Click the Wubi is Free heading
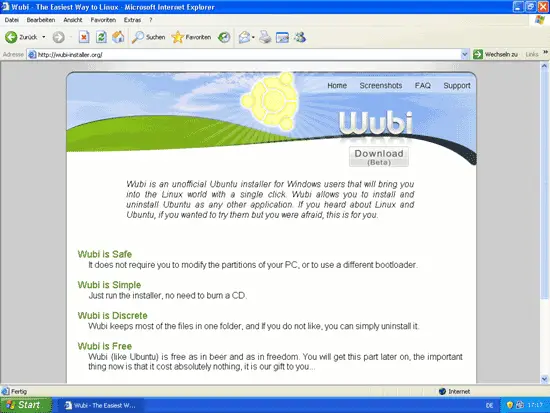The image size is (550, 413). [105, 346]
